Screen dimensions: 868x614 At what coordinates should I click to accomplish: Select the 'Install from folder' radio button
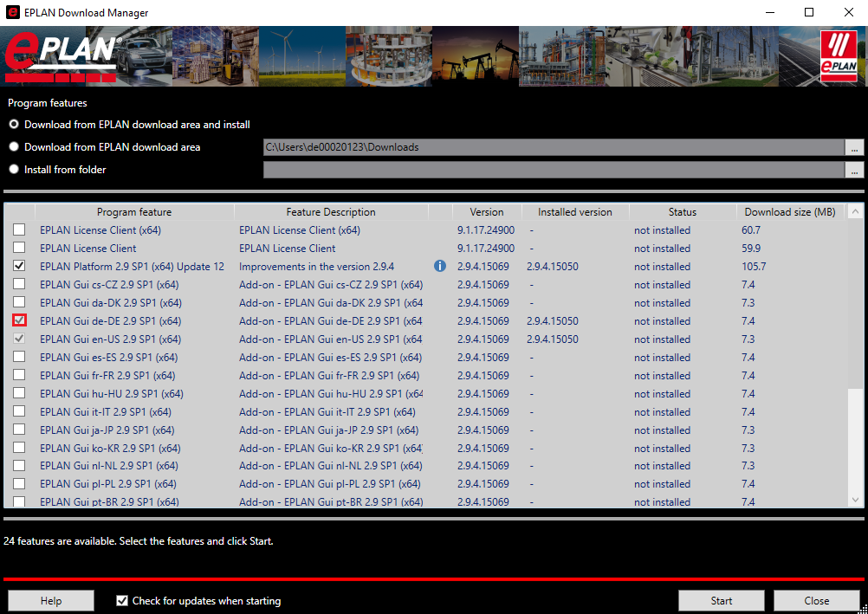(x=14, y=169)
